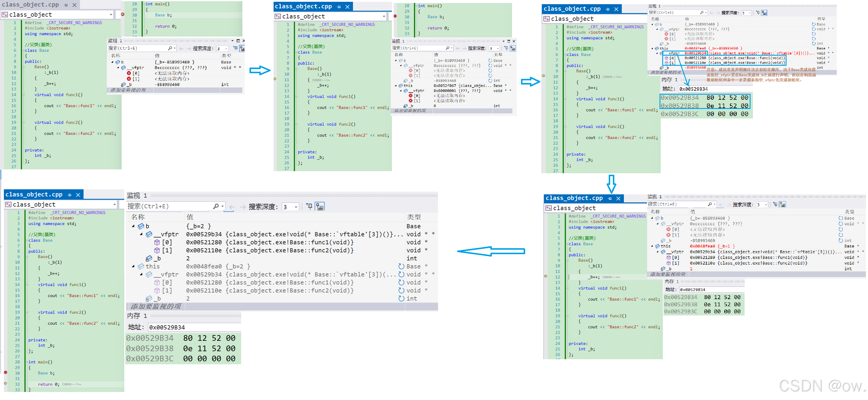Click back arrow in the largest watch toolbar

[x=232, y=207]
